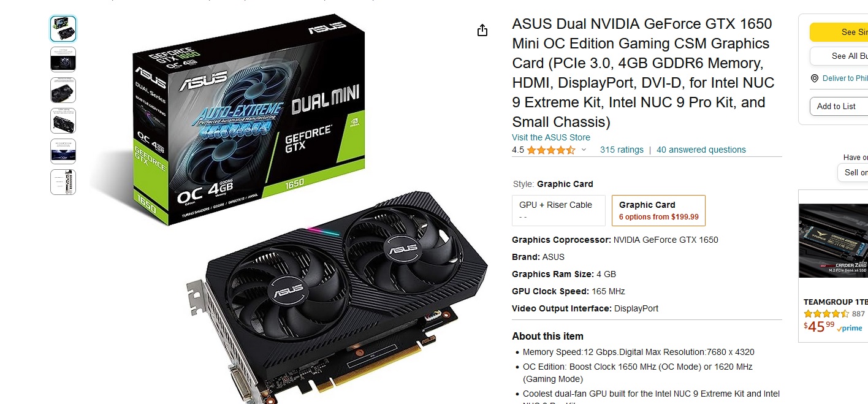Select Graphic Card style option
This screenshot has height=404, width=868.
click(658, 210)
